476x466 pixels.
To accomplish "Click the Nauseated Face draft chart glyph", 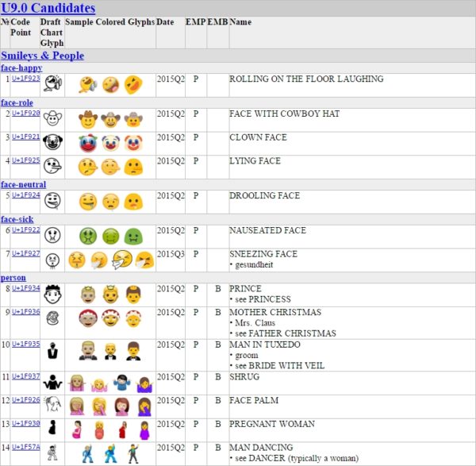I will click(x=52, y=235).
